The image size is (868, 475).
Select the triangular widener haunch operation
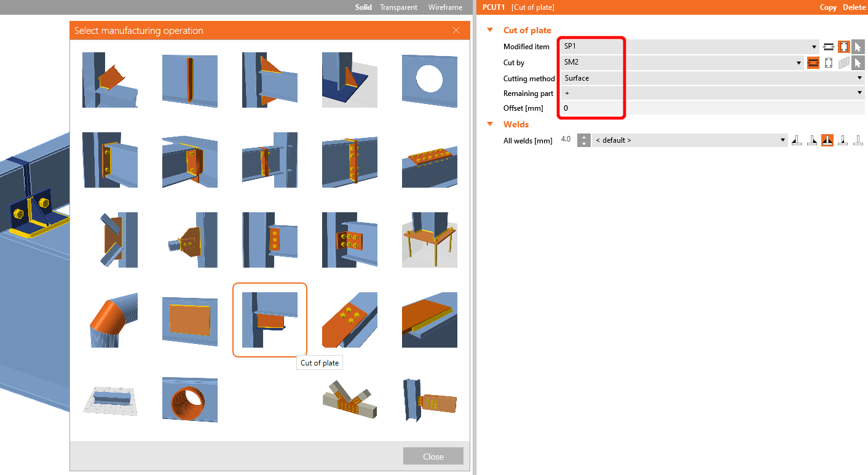click(270, 80)
